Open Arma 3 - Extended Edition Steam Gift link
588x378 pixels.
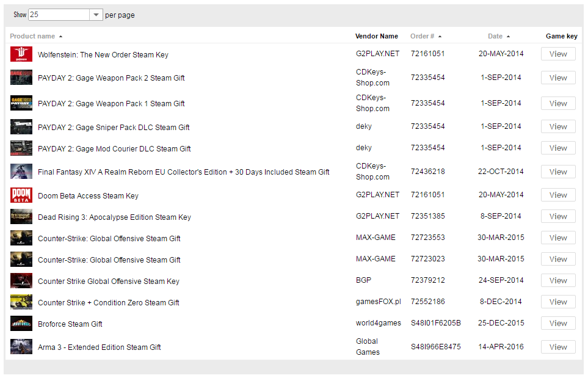(100, 347)
